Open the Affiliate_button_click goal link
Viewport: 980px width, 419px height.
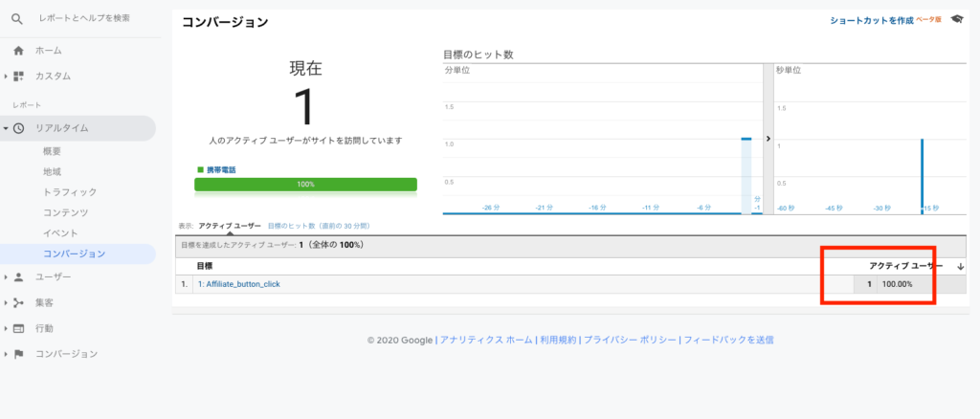(x=238, y=284)
